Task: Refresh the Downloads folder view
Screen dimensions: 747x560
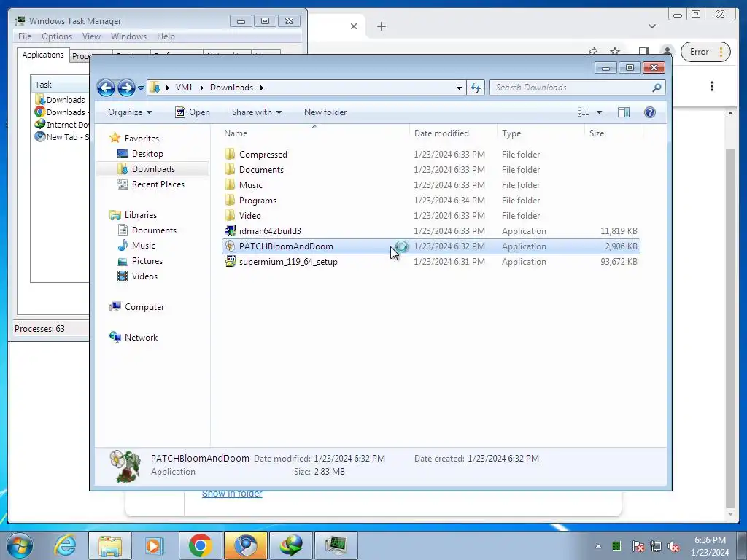Action: point(476,87)
